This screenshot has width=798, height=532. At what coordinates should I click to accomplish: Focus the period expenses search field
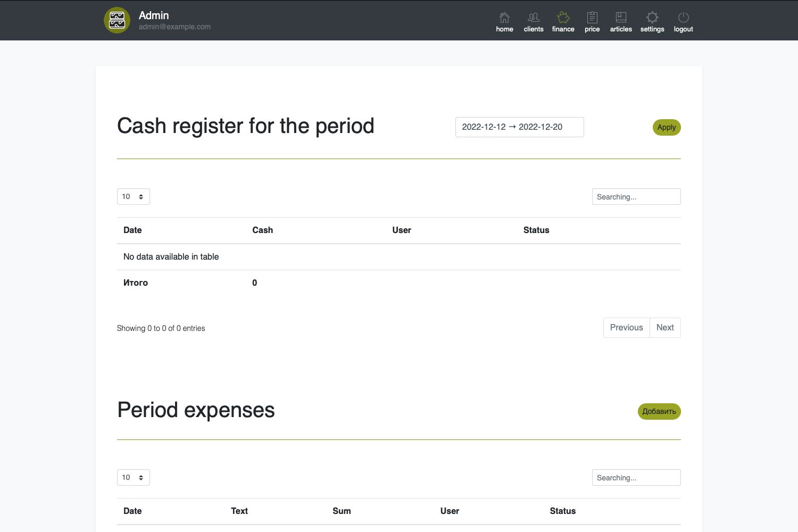tap(636, 478)
